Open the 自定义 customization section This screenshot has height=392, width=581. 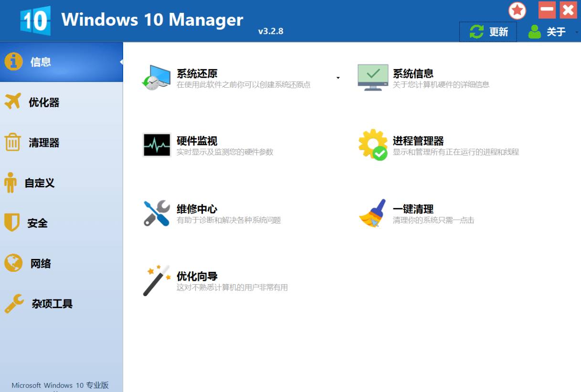coord(40,183)
